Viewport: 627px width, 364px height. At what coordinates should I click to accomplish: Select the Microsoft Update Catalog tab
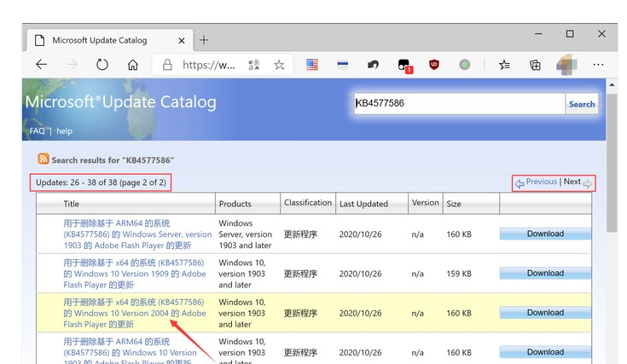[110, 40]
